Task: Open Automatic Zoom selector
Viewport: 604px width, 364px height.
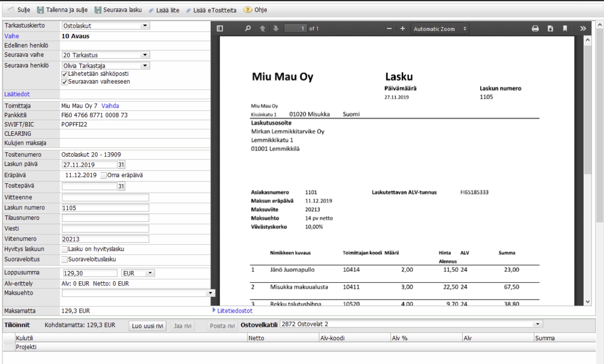Action: tap(440, 29)
